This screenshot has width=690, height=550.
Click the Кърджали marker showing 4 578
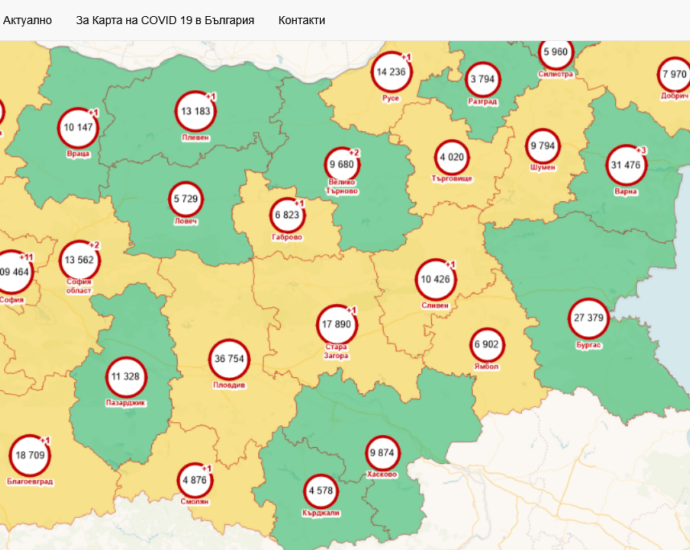pos(321,491)
